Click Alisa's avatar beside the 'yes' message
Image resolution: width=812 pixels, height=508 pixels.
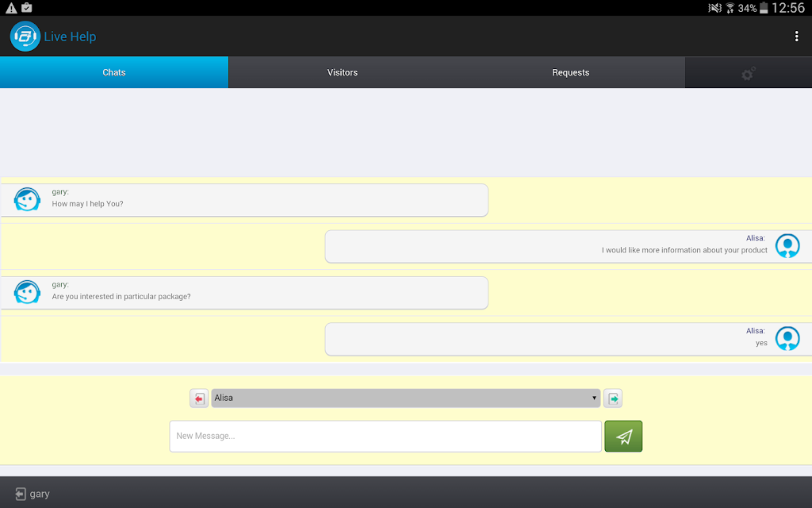[x=787, y=338]
